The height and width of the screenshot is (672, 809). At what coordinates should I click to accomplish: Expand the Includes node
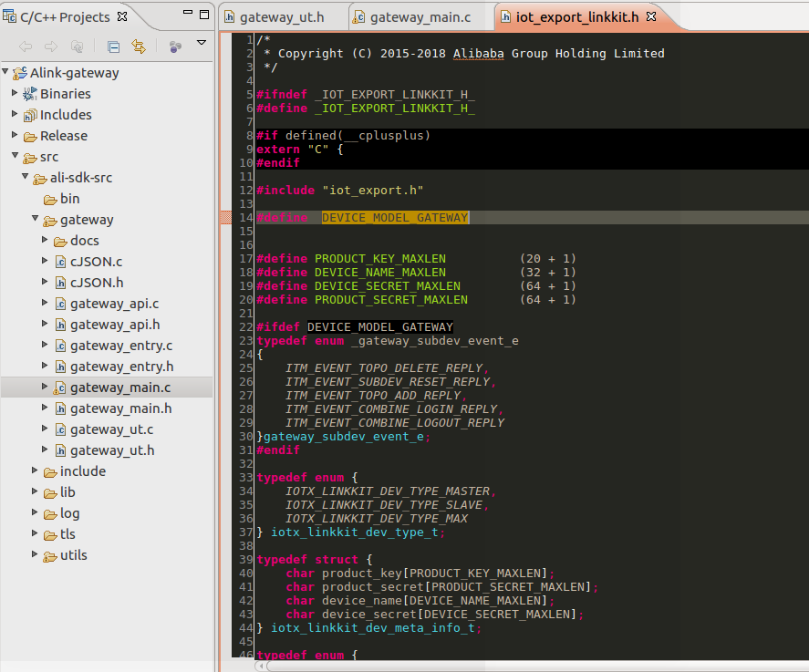coord(15,113)
